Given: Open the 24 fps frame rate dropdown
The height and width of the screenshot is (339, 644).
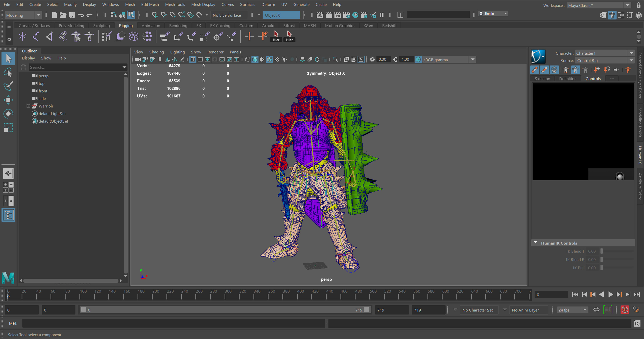Looking at the screenshot, I should [573, 310].
